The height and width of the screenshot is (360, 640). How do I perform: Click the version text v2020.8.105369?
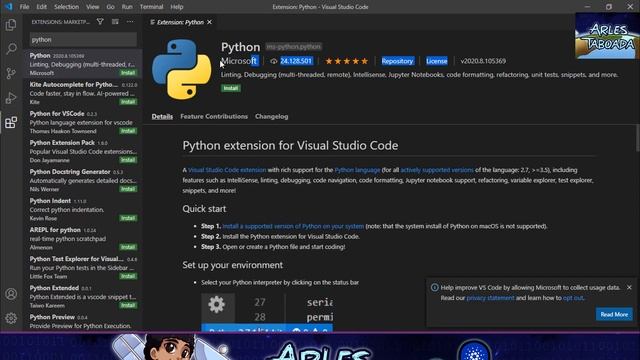coord(483,61)
